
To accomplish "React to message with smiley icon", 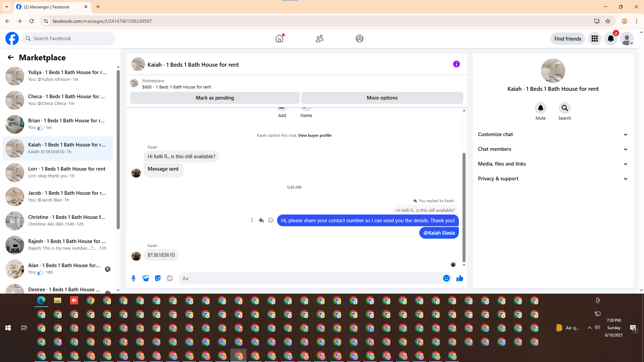I will [x=271, y=220].
